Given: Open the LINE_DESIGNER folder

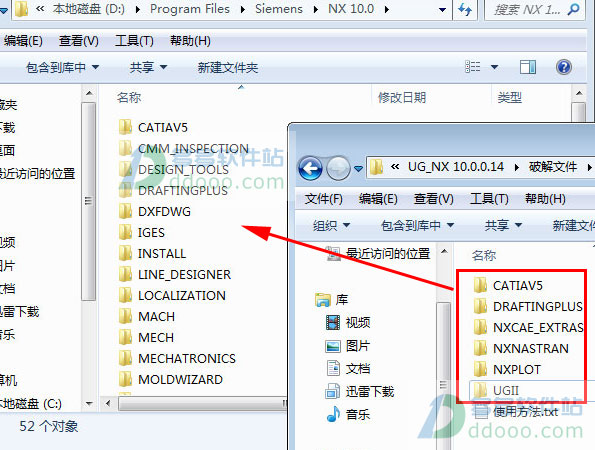Looking at the screenshot, I should point(175,274).
